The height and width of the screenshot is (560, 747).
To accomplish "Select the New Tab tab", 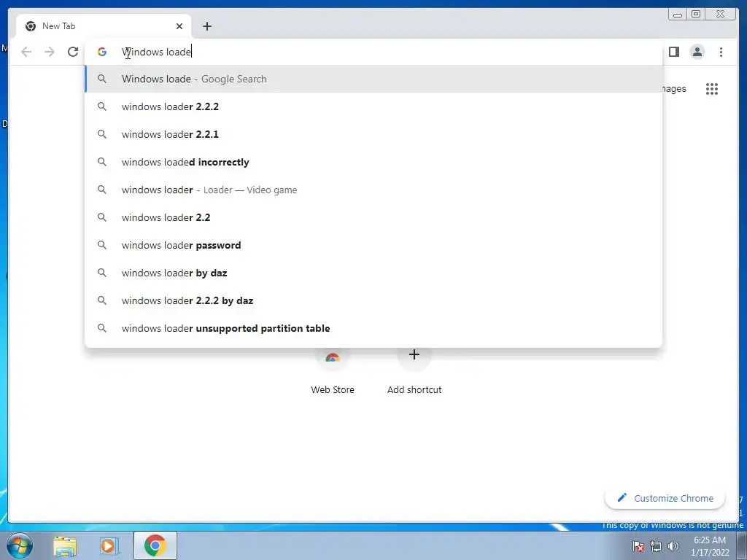I will point(104,26).
